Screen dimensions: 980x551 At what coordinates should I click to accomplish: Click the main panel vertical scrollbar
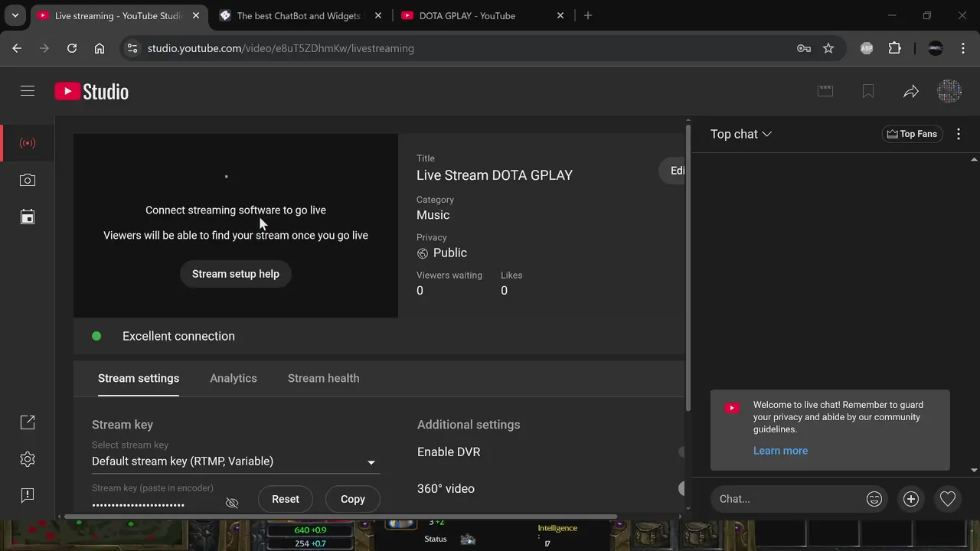pyautogui.click(x=688, y=268)
